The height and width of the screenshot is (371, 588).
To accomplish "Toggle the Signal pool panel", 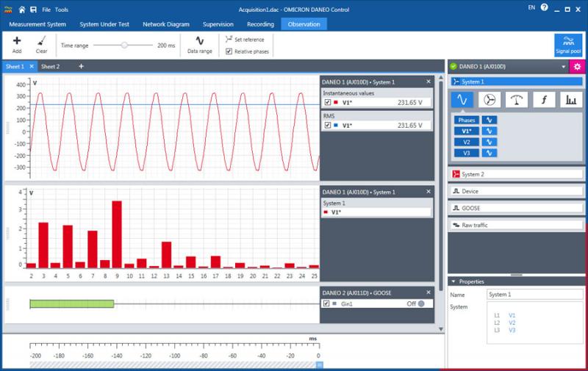I will pyautogui.click(x=568, y=45).
